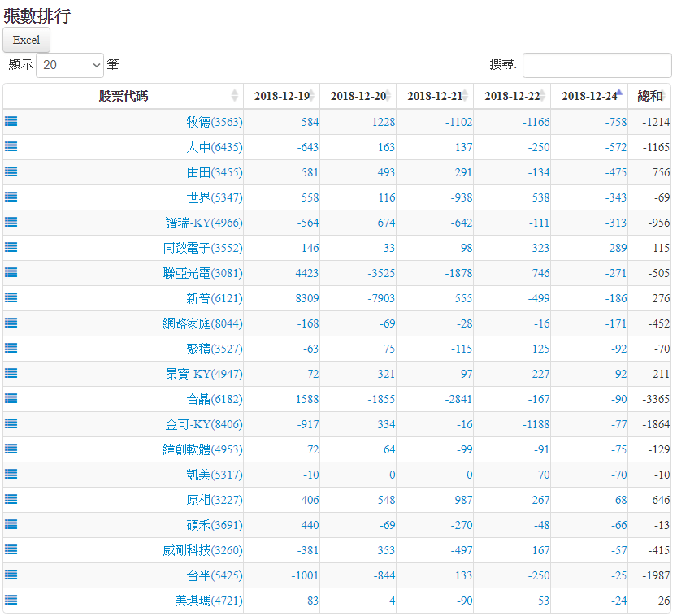Image resolution: width=677 pixels, height=616 pixels.
Task: Click the list icon beside 合晶(6182)
Action: tap(11, 398)
